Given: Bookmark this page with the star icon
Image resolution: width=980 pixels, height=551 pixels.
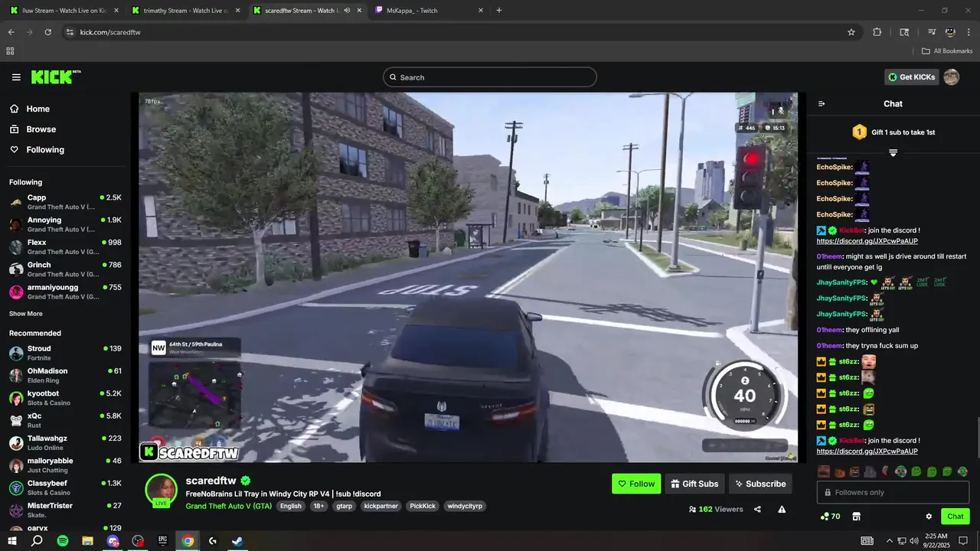Looking at the screenshot, I should point(851,32).
